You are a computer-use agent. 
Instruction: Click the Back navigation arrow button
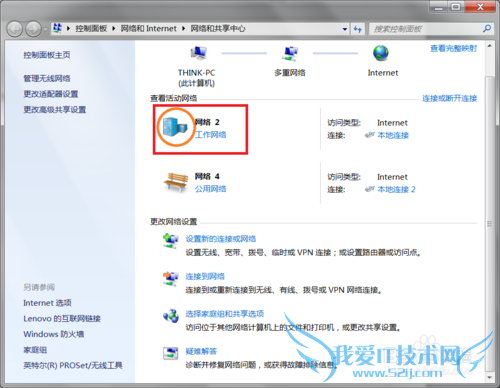(15, 29)
